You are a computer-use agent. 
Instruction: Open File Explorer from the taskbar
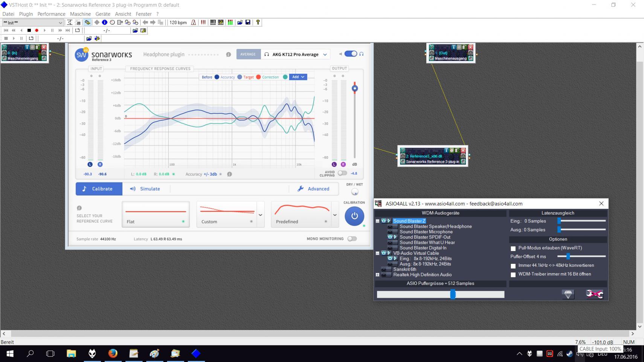[71, 353]
